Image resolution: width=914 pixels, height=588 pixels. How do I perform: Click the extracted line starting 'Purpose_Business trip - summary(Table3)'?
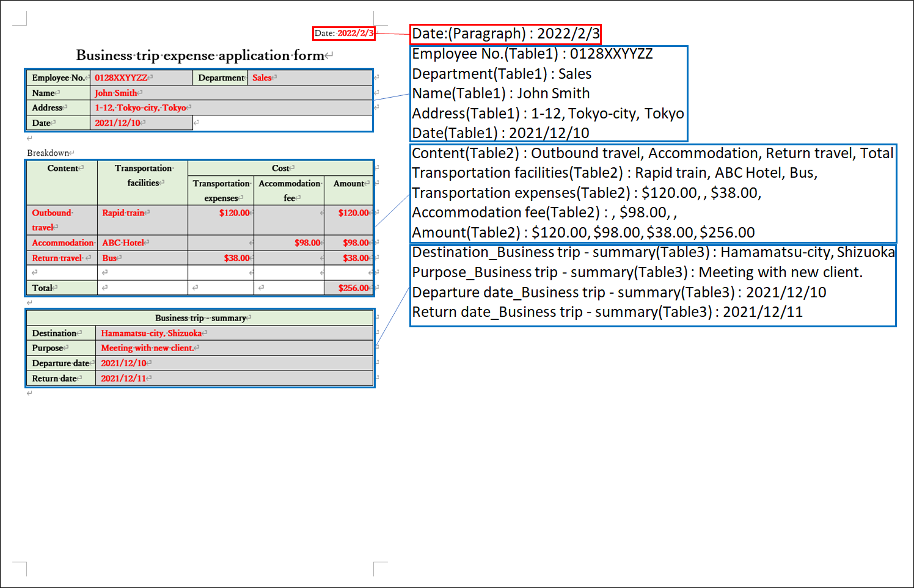coord(637,272)
